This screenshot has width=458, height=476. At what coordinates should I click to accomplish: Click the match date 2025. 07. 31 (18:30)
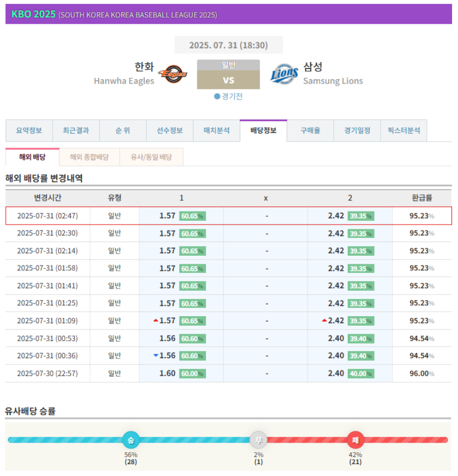(x=228, y=45)
